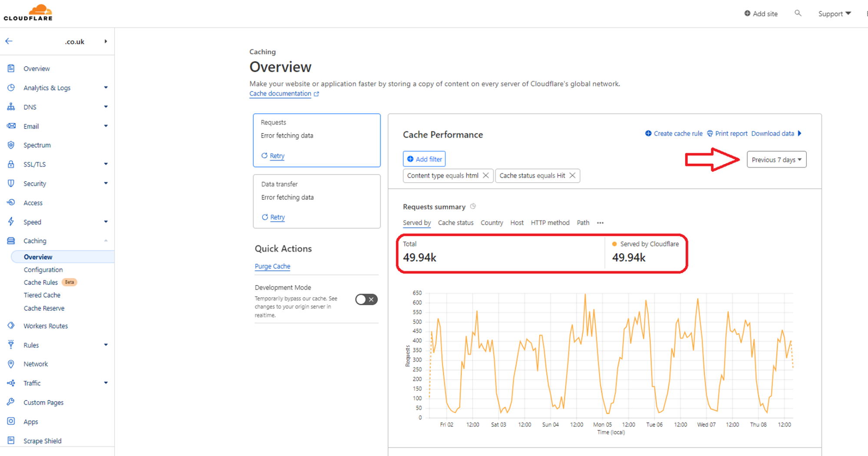Click the Analytics & Logs clock icon
This screenshot has height=456, width=868.
pyautogui.click(x=11, y=87)
